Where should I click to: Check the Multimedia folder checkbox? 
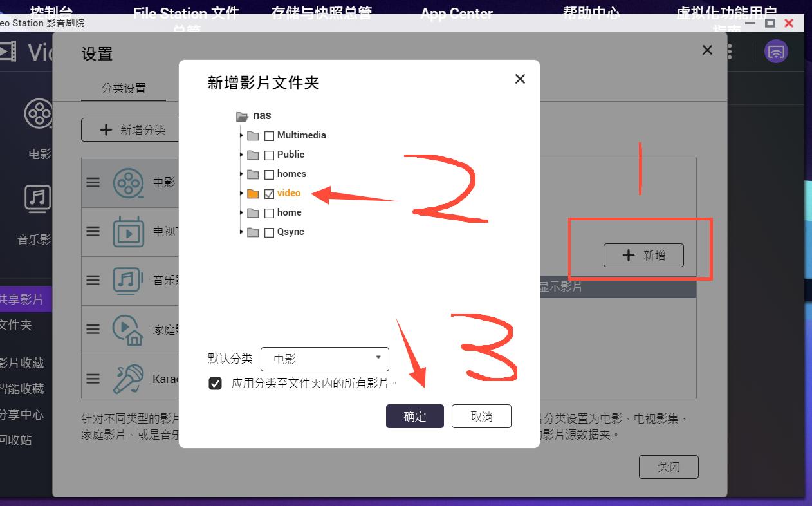[269, 135]
